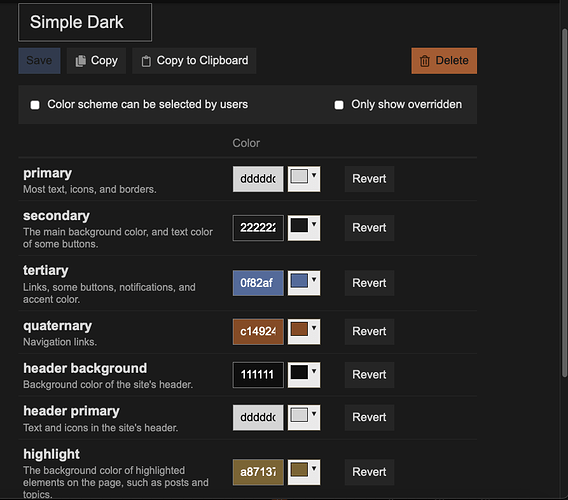Click the 'header background' name label
The image size is (568, 500).
(x=85, y=368)
